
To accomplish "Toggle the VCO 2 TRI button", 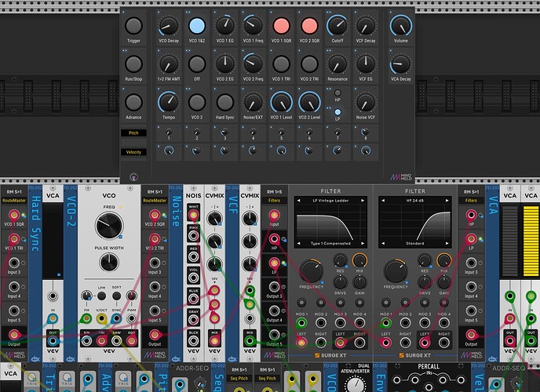I will (x=309, y=64).
